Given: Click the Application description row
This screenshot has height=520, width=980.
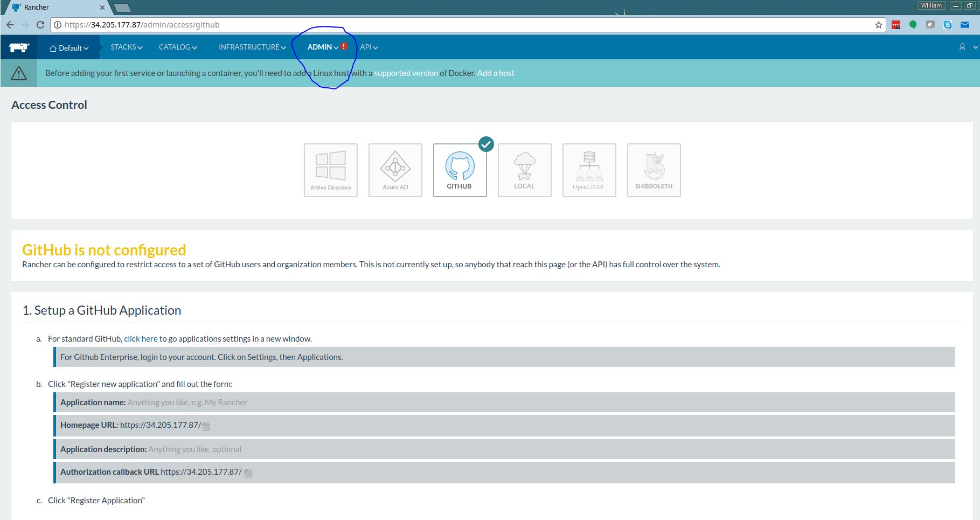Looking at the screenshot, I should coord(504,449).
